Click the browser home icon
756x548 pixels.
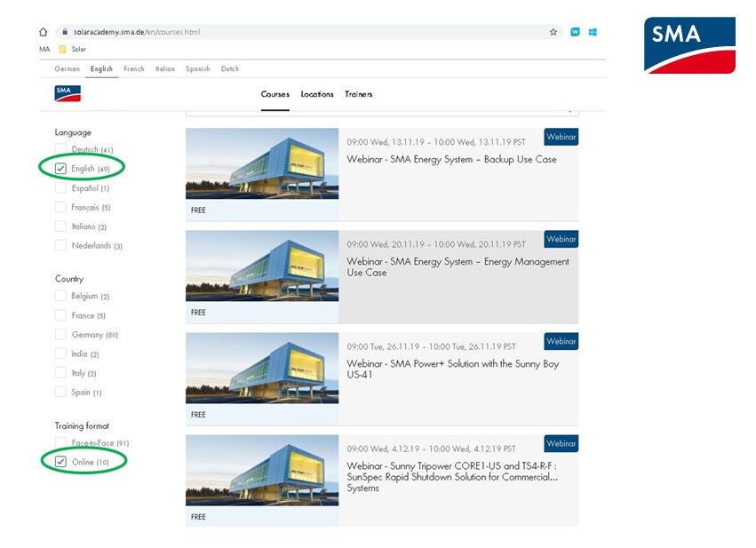click(x=44, y=32)
